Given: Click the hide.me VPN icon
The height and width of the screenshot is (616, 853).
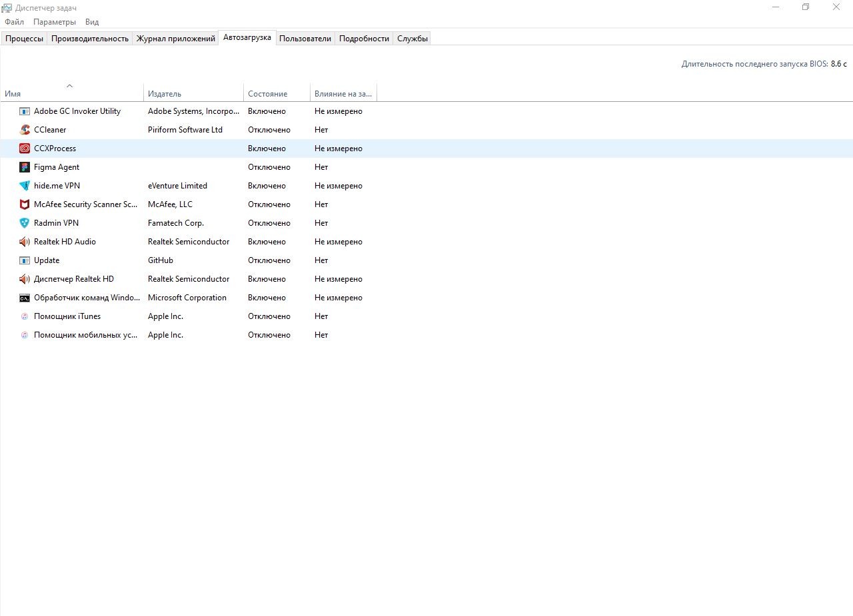Looking at the screenshot, I should [x=25, y=186].
